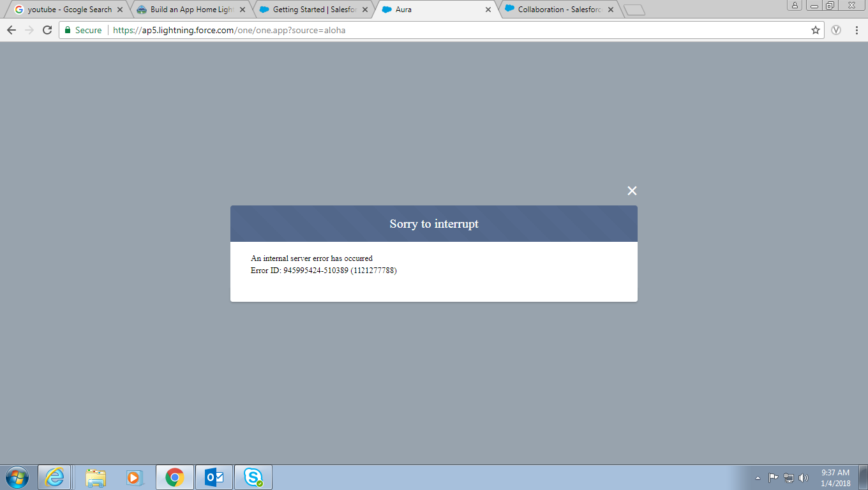Select the internal server error message text

311,258
